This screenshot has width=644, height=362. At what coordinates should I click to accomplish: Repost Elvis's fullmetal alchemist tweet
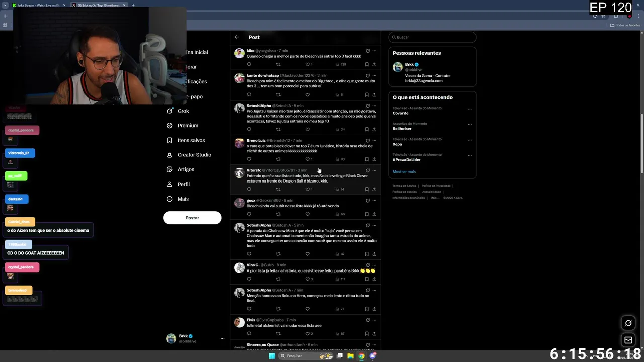(x=278, y=334)
